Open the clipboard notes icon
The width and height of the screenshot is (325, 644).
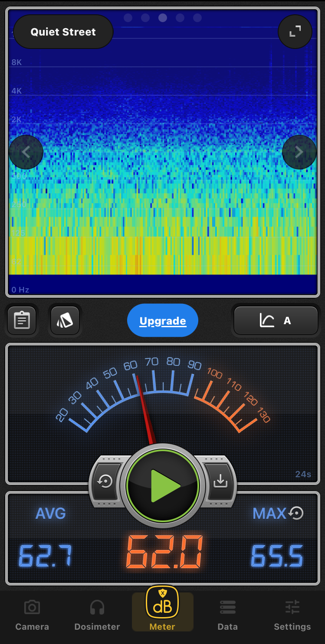click(22, 321)
